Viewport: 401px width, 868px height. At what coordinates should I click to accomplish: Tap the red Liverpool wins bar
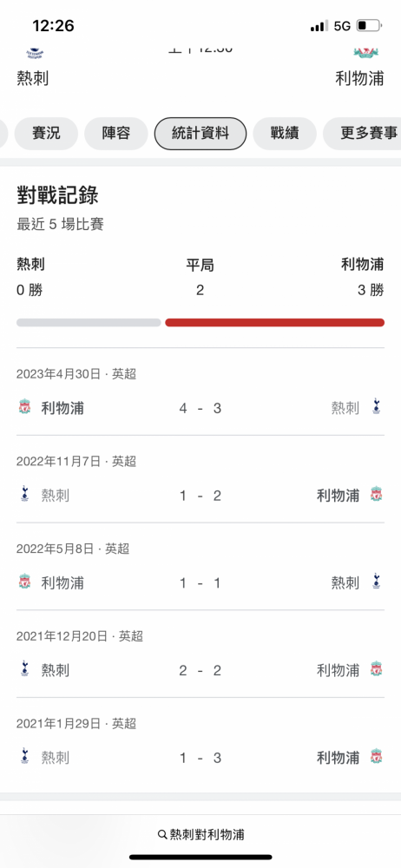[x=275, y=323]
